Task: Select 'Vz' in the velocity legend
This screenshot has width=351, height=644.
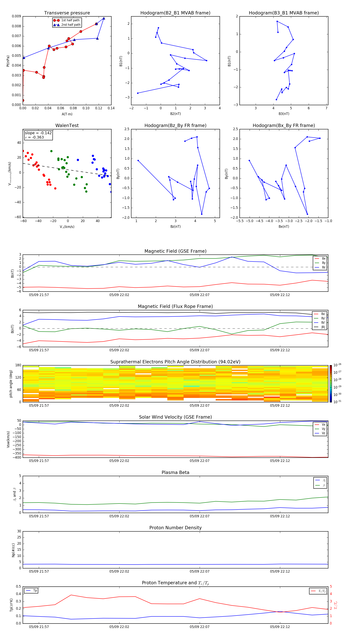Action: pos(320,433)
